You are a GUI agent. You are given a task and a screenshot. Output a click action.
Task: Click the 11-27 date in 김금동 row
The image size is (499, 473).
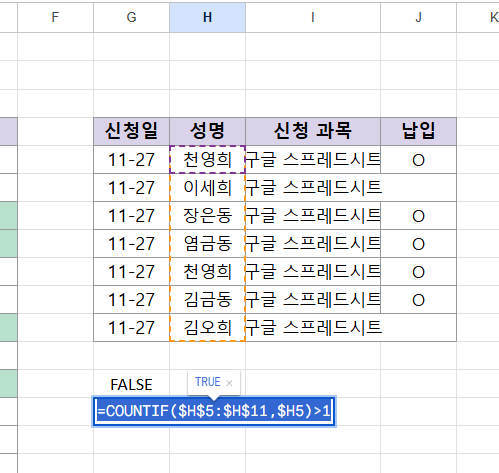132,300
